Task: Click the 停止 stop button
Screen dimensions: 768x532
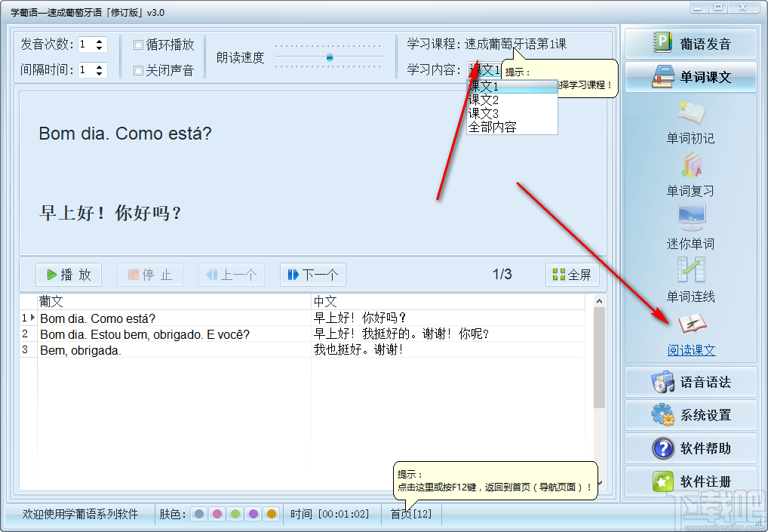Action: [x=150, y=275]
